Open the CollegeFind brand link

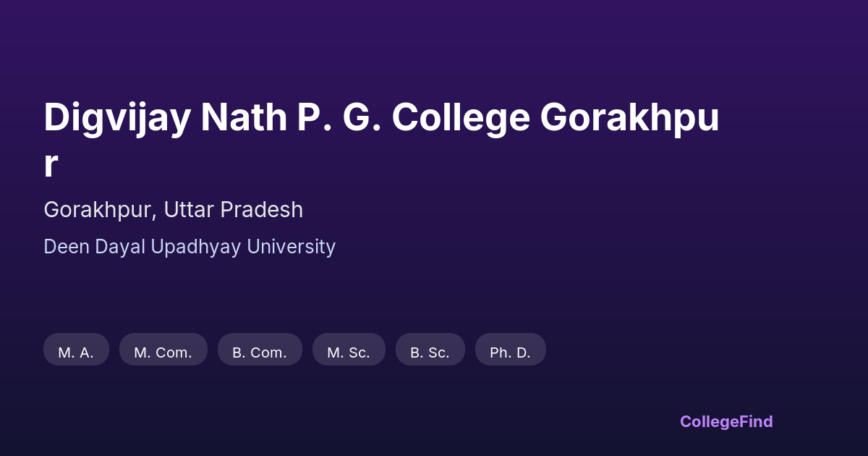(726, 421)
